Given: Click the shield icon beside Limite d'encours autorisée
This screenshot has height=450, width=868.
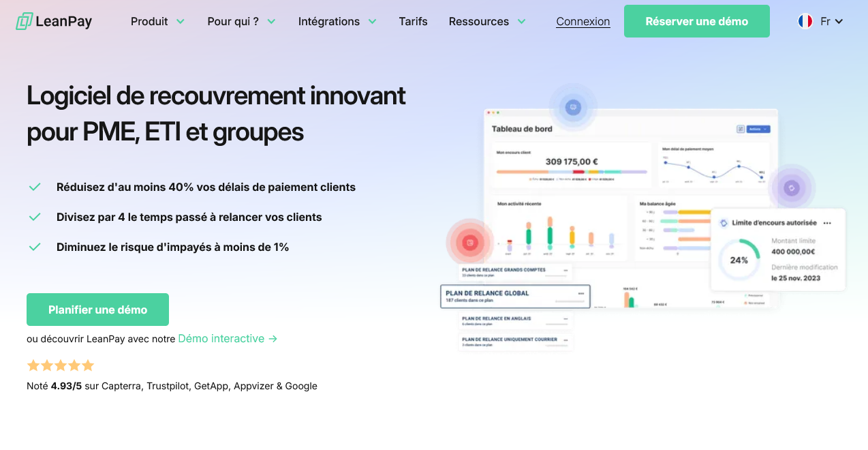Looking at the screenshot, I should 724,223.
